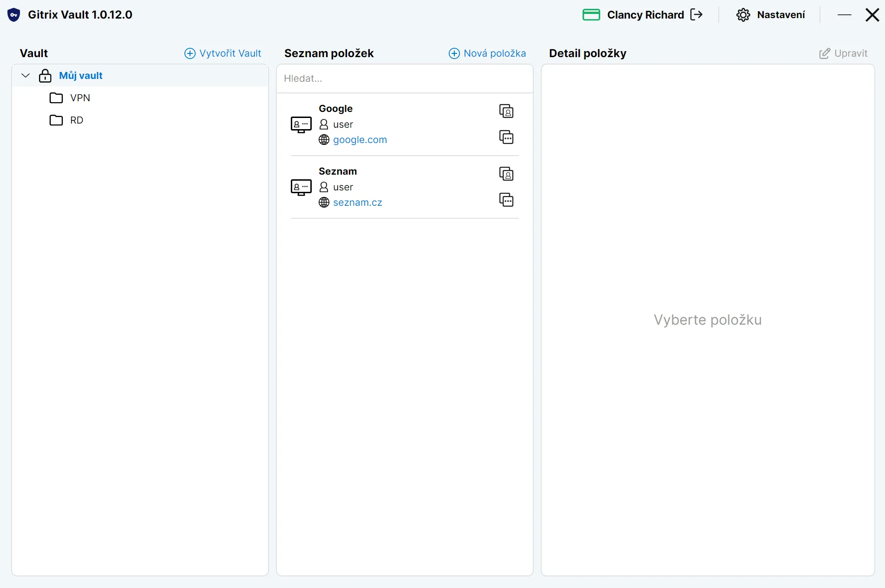Open the google.com link

click(360, 140)
